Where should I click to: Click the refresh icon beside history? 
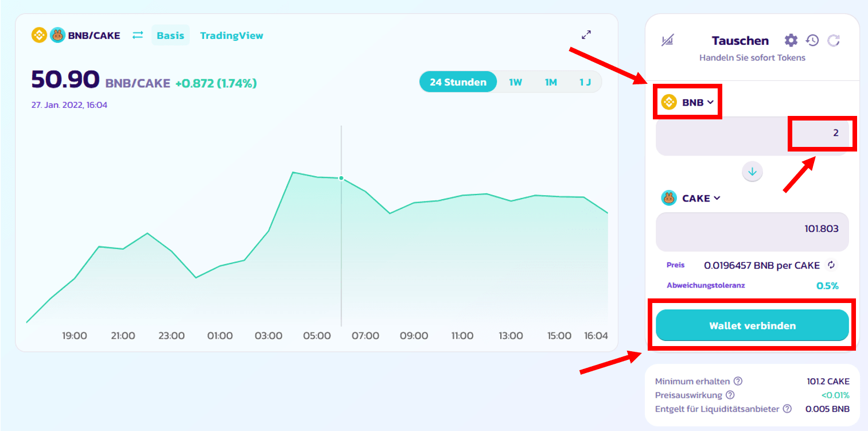834,40
